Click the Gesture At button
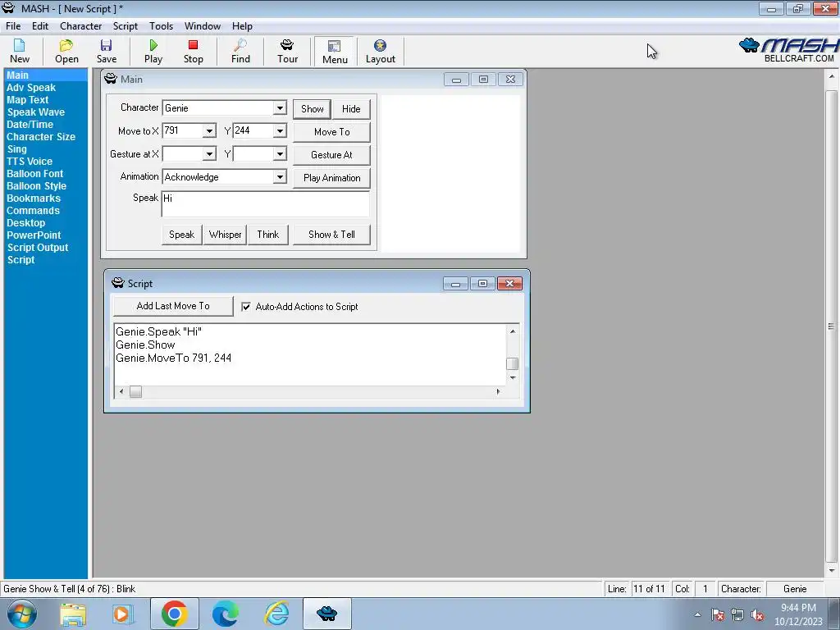This screenshot has width=840, height=630. pyautogui.click(x=331, y=155)
